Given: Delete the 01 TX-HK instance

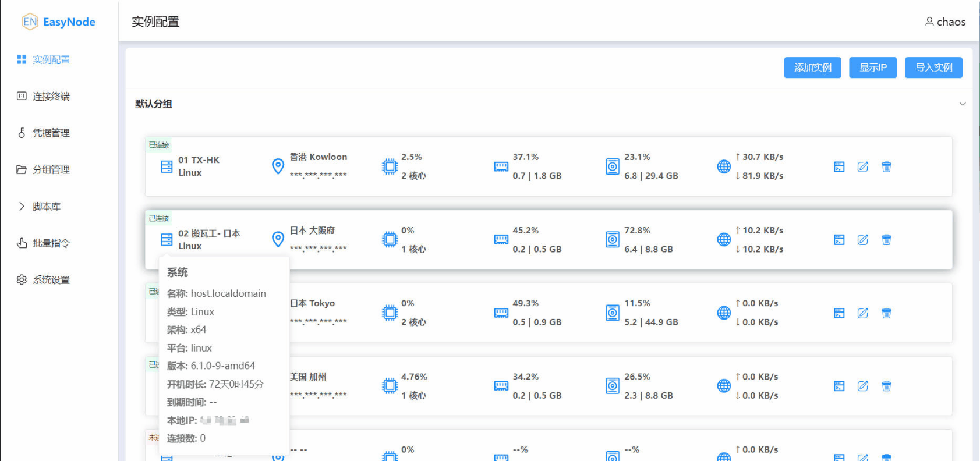Looking at the screenshot, I should click(x=886, y=167).
